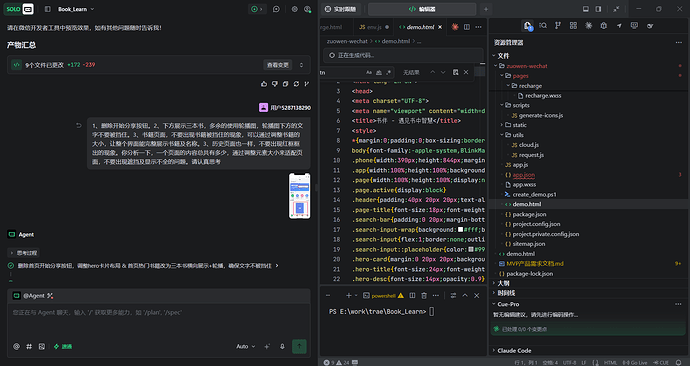The image size is (690, 366).
Task: Click the microphone voice input icon
Action: click(x=282, y=347)
